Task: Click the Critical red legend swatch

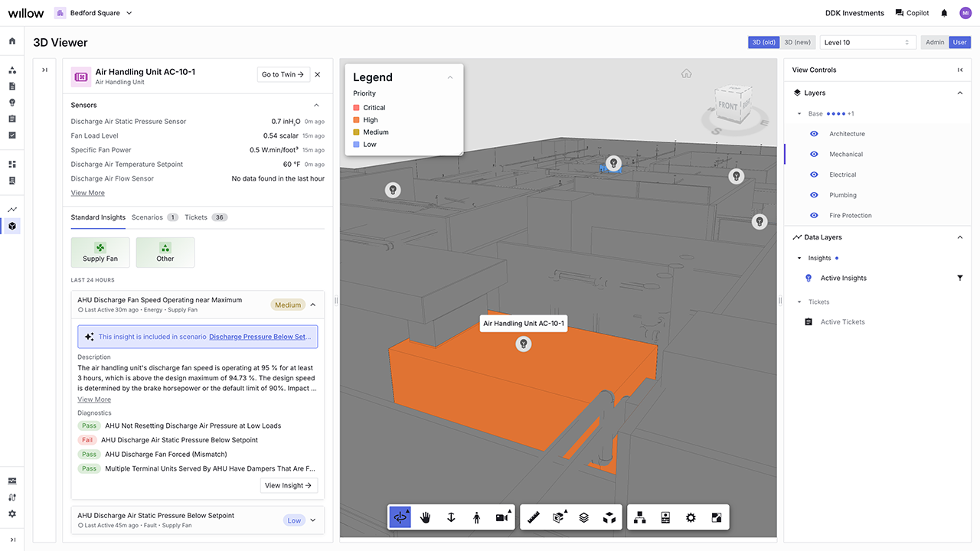Action: pyautogui.click(x=356, y=108)
